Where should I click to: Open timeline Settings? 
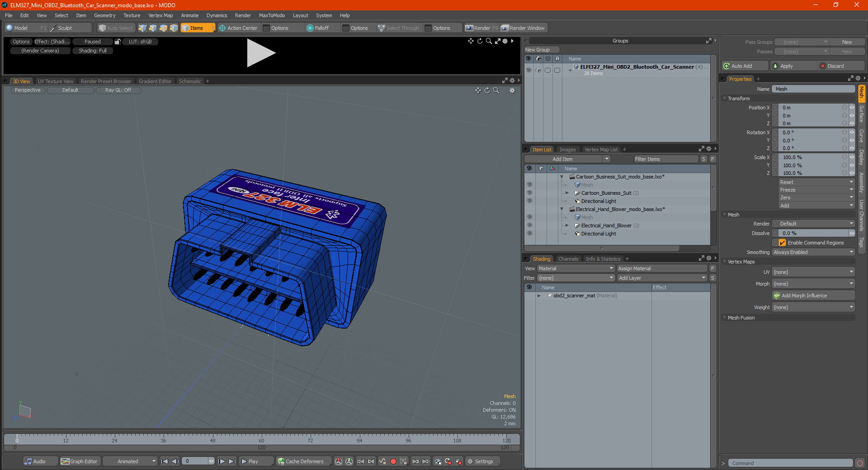[x=482, y=461]
